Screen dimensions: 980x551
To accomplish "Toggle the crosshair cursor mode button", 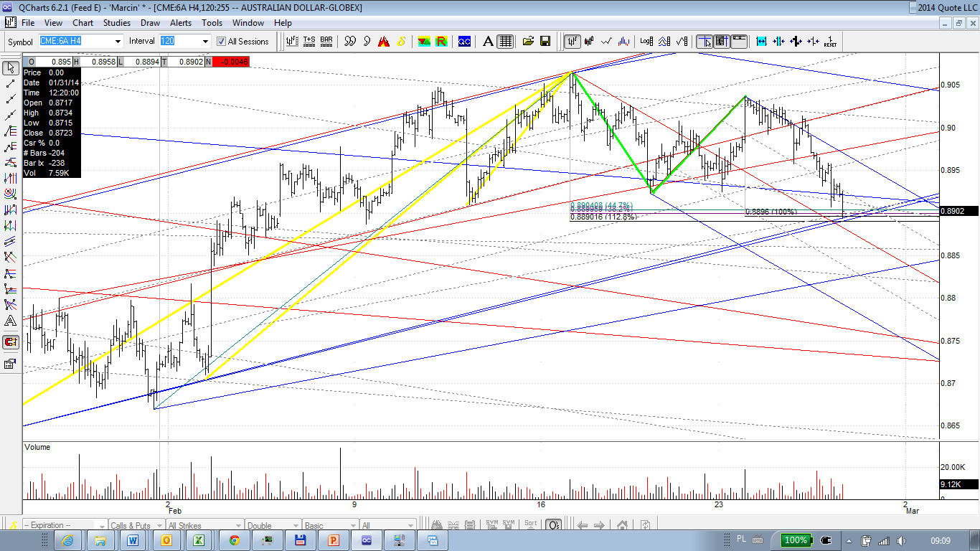I will pyautogui.click(x=705, y=41).
